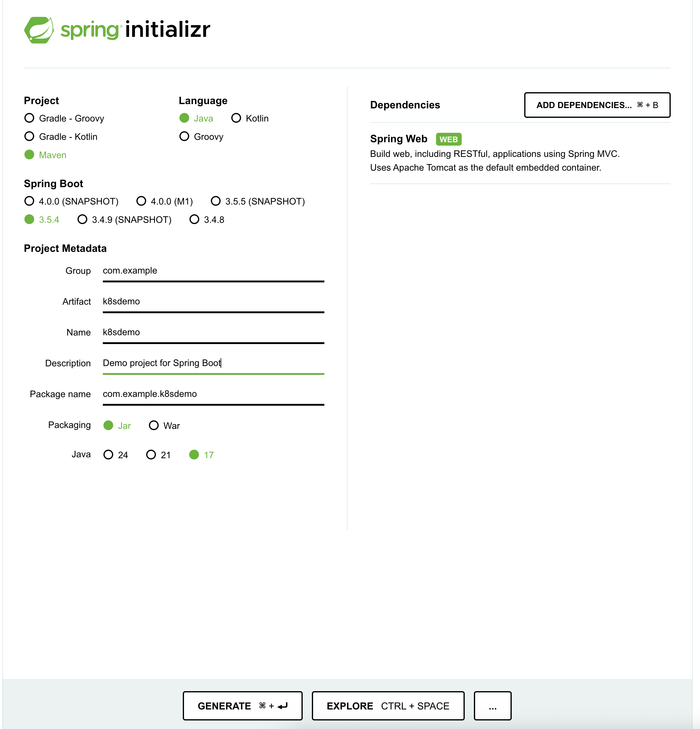This screenshot has width=700, height=729.
Task: Open the more options ellipsis button
Action: pyautogui.click(x=493, y=706)
